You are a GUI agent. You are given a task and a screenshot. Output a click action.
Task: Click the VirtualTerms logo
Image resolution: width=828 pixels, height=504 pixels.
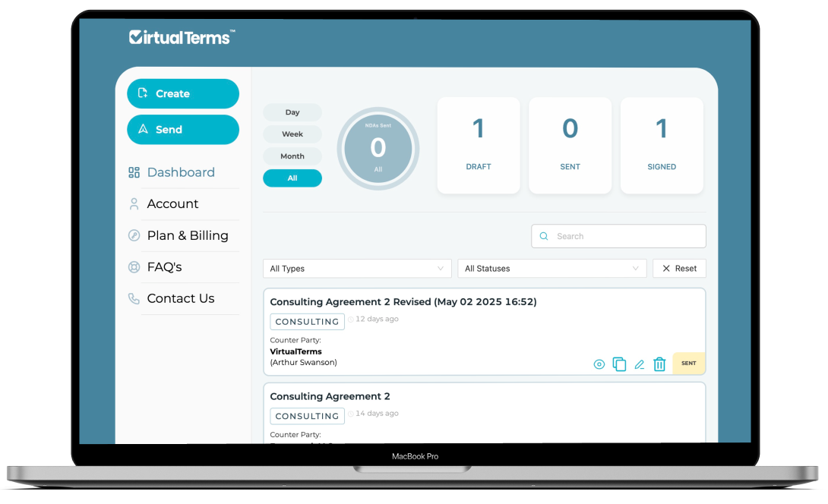pos(182,36)
